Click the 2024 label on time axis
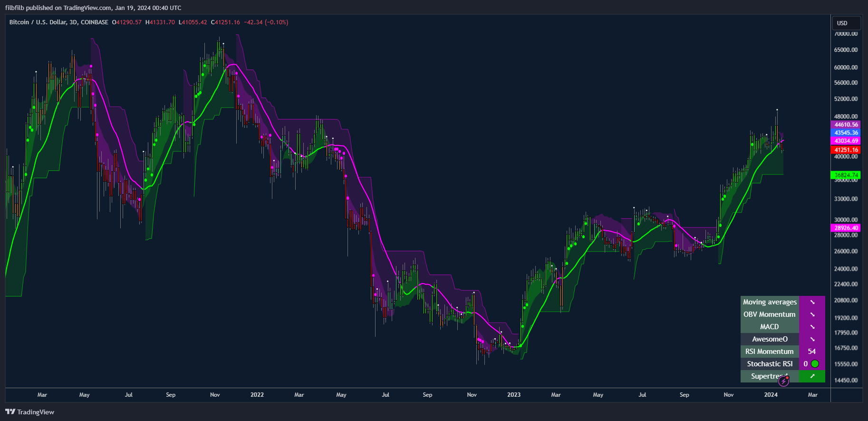 pos(771,395)
